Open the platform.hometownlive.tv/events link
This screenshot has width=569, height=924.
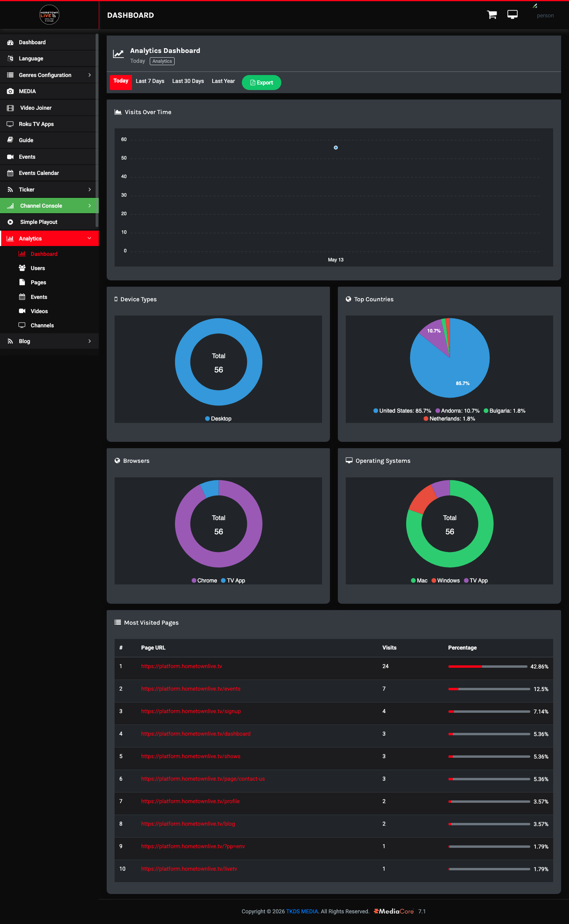(x=191, y=689)
